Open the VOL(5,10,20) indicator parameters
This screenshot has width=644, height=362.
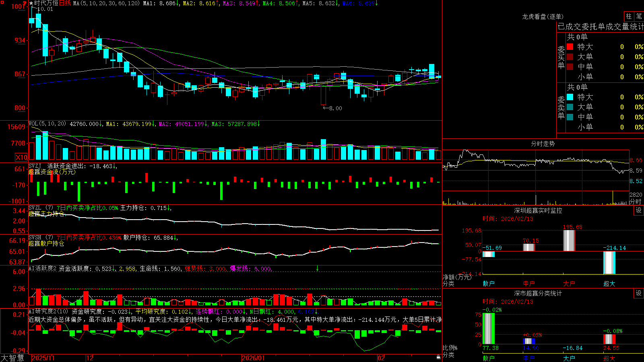47,123
